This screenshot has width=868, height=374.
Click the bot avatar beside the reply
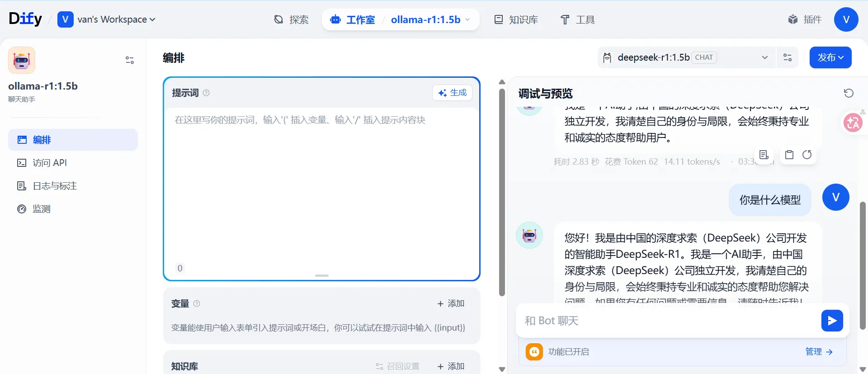click(529, 235)
